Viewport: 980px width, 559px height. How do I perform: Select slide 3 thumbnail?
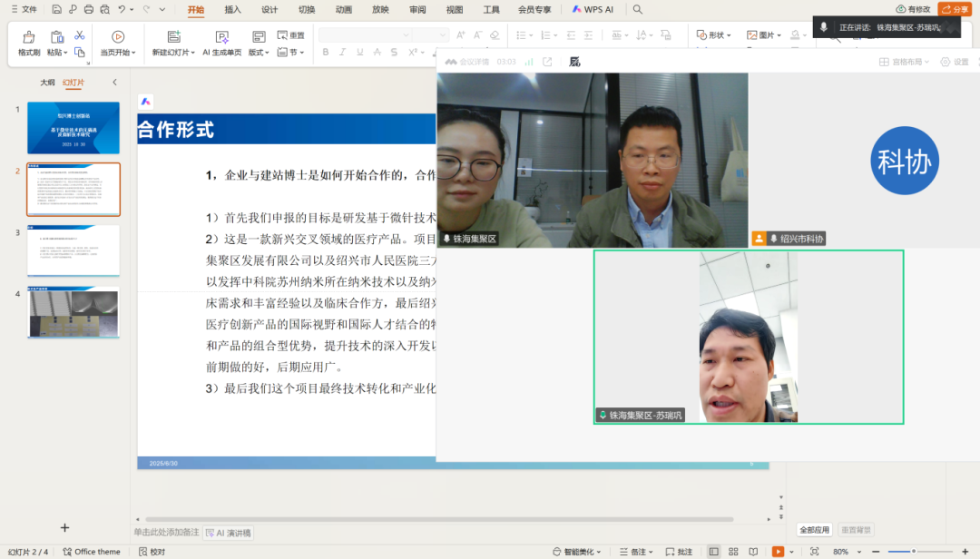pos(73,250)
